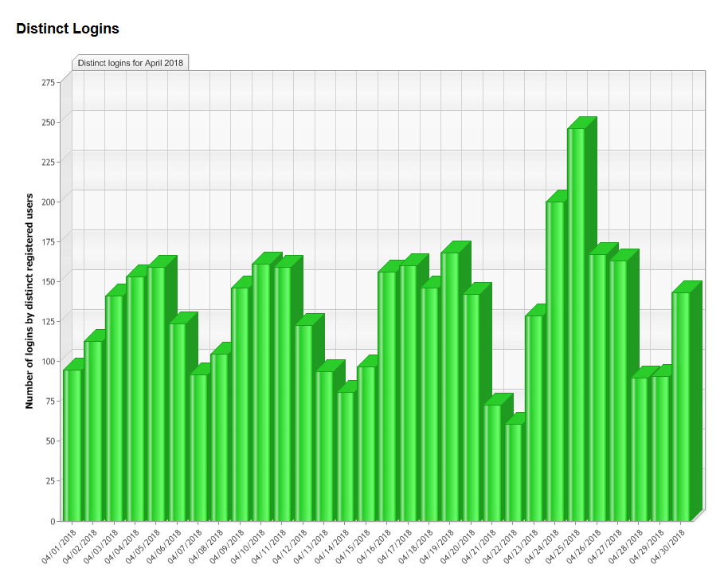The image size is (728, 584).
Task: Select the 04/14/2018 bar
Action: [345, 456]
